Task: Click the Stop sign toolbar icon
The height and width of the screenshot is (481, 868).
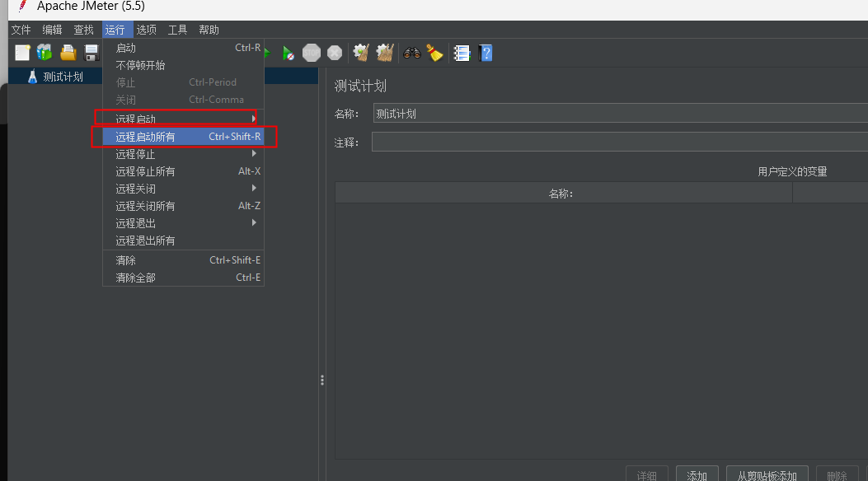Action: 312,53
